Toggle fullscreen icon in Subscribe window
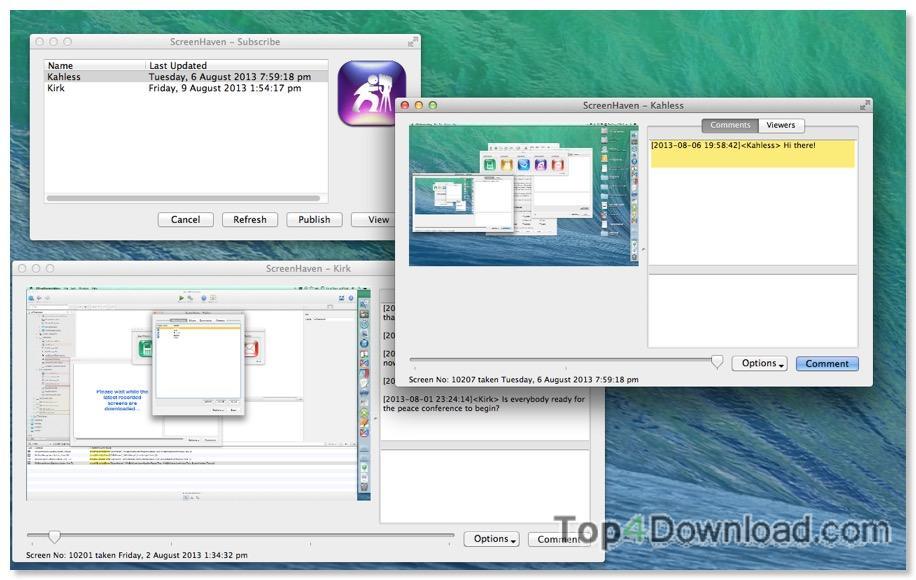The image size is (916, 580). pyautogui.click(x=412, y=42)
